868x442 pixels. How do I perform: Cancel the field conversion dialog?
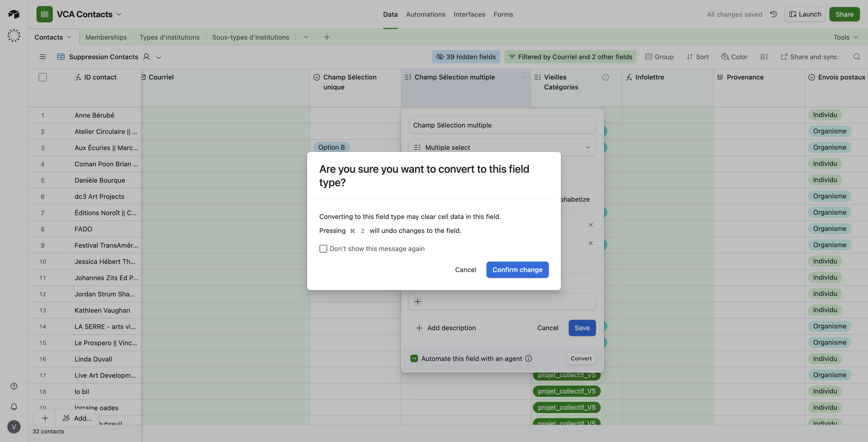pyautogui.click(x=465, y=270)
